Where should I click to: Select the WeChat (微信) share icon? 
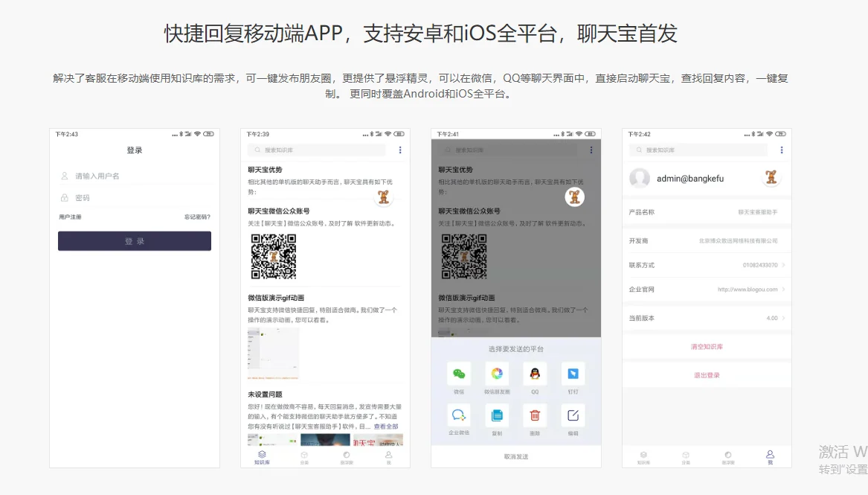tap(459, 374)
